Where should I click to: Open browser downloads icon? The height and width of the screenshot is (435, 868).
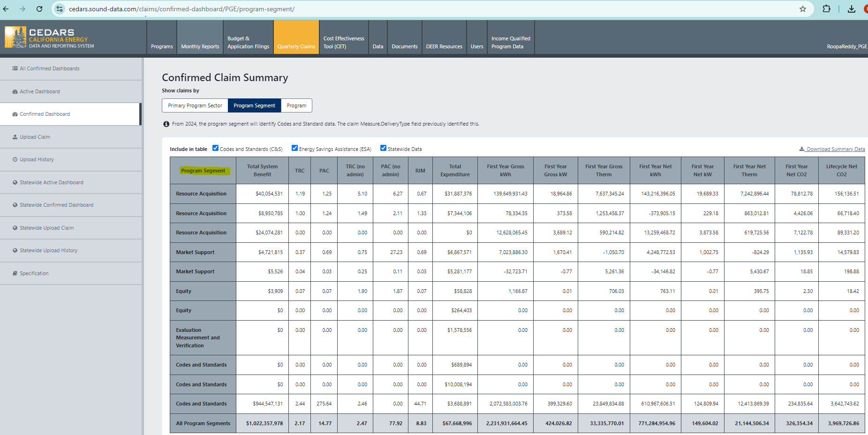(851, 9)
